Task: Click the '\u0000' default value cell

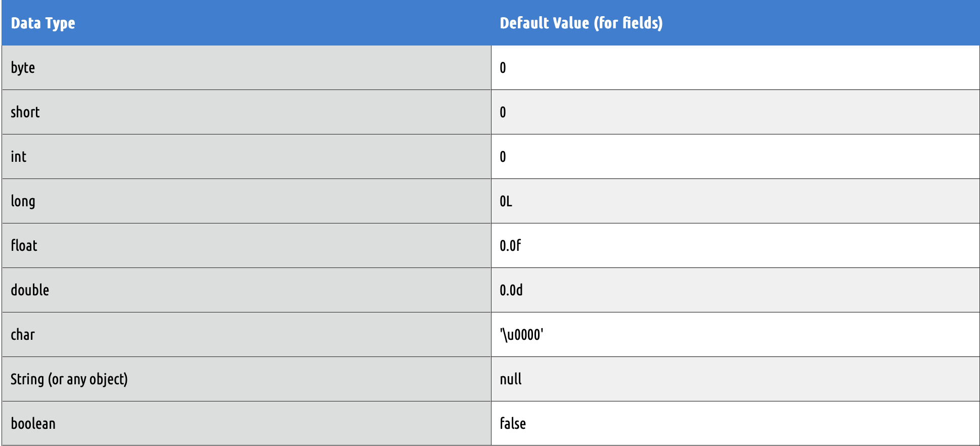Action: [x=735, y=335]
